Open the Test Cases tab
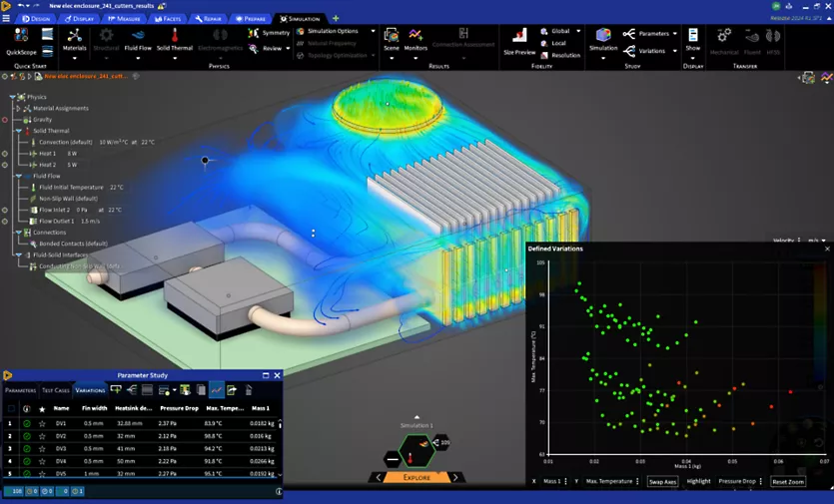 [55, 390]
